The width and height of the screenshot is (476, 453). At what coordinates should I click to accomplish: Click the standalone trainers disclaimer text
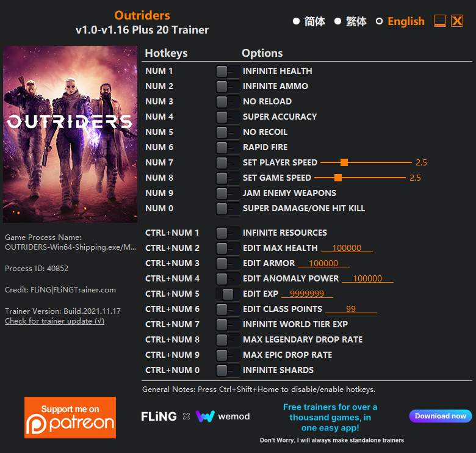pos(332,440)
